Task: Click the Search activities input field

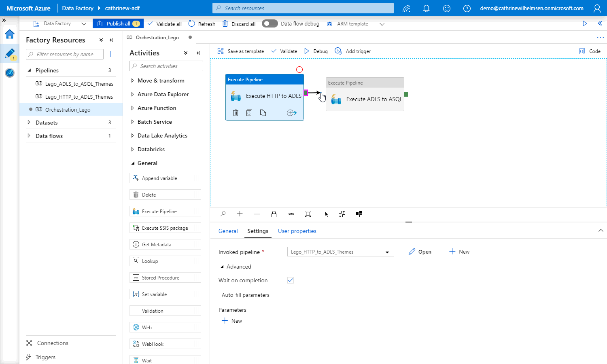Action: point(167,66)
